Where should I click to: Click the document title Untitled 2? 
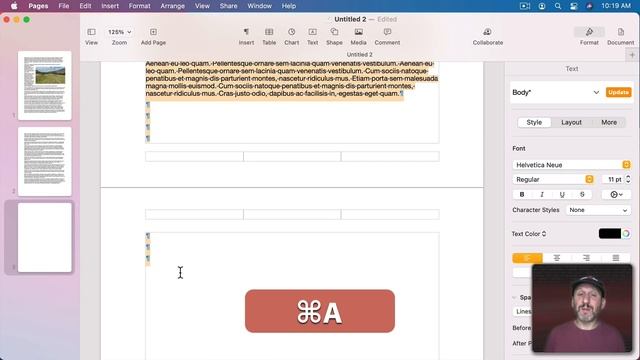[x=350, y=19]
